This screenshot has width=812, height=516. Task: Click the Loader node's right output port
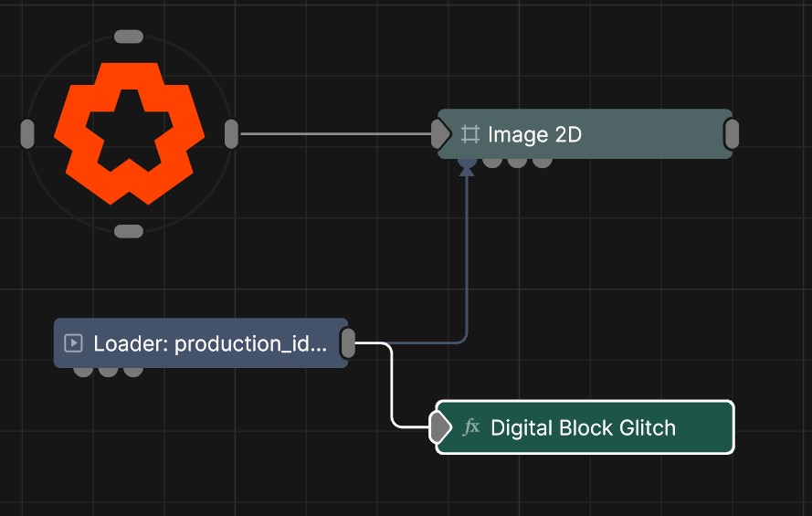point(348,343)
